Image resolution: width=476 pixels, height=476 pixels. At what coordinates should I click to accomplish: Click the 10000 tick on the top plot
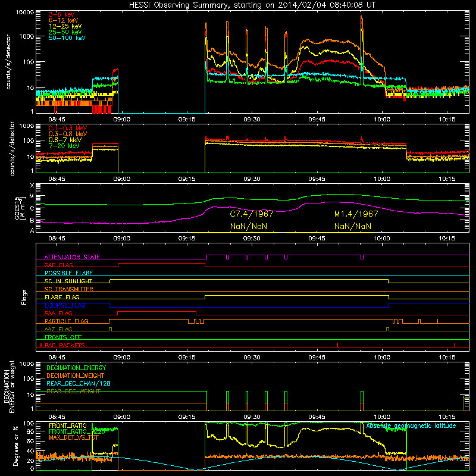click(24, 12)
